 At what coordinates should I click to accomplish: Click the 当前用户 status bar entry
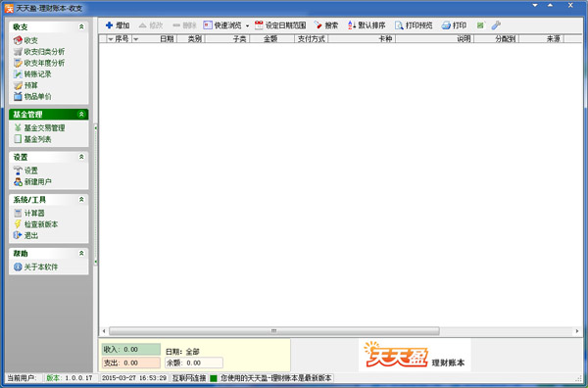pos(23,378)
